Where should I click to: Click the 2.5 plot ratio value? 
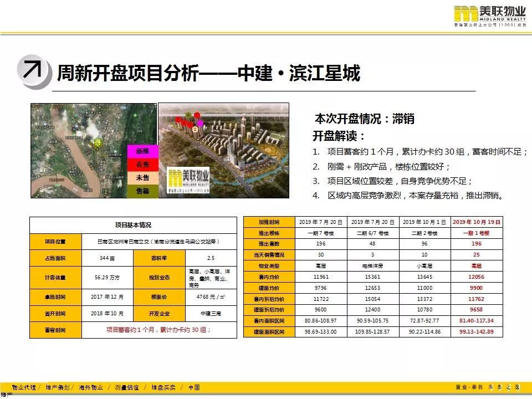tap(211, 258)
